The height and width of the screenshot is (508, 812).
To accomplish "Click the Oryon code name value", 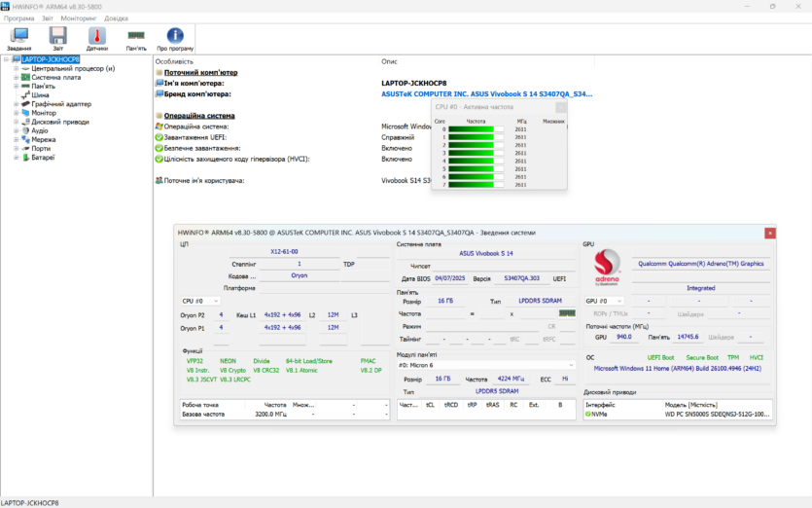I will pyautogui.click(x=300, y=275).
